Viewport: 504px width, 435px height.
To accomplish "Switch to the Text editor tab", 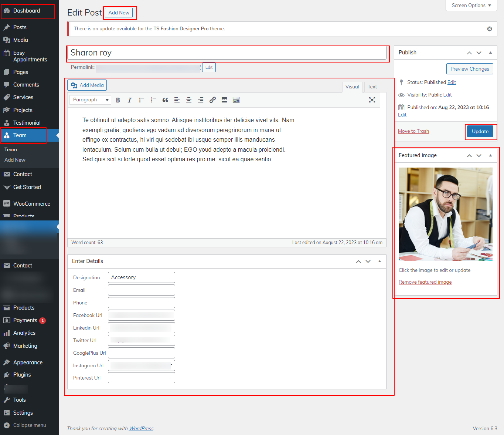I will [372, 87].
